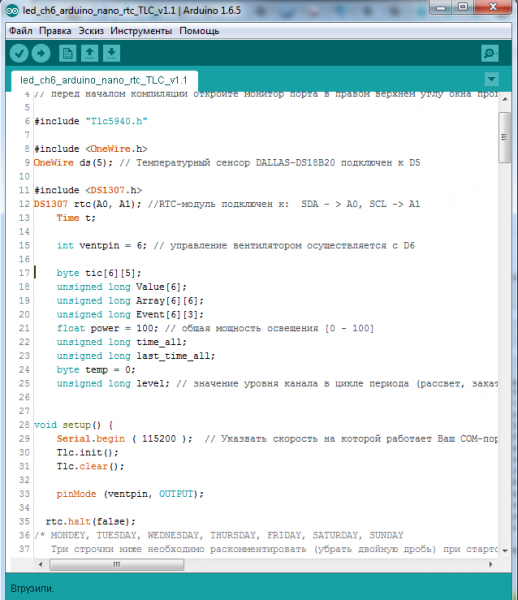Open the Serial Monitor magnifier icon
The image size is (518, 600).
(490, 53)
